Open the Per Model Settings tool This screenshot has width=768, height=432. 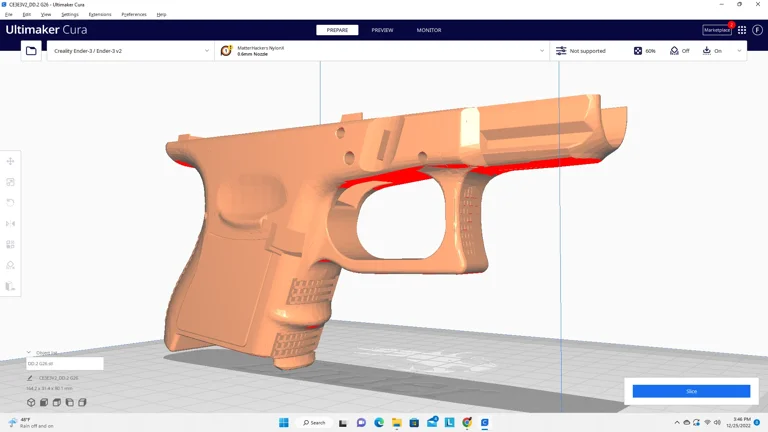pos(11,245)
